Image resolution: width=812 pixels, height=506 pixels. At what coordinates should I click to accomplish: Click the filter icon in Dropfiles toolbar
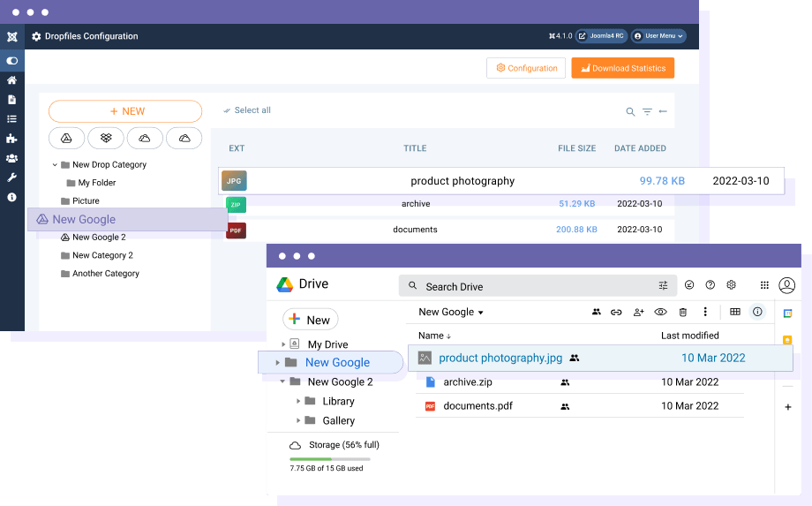[x=647, y=112]
